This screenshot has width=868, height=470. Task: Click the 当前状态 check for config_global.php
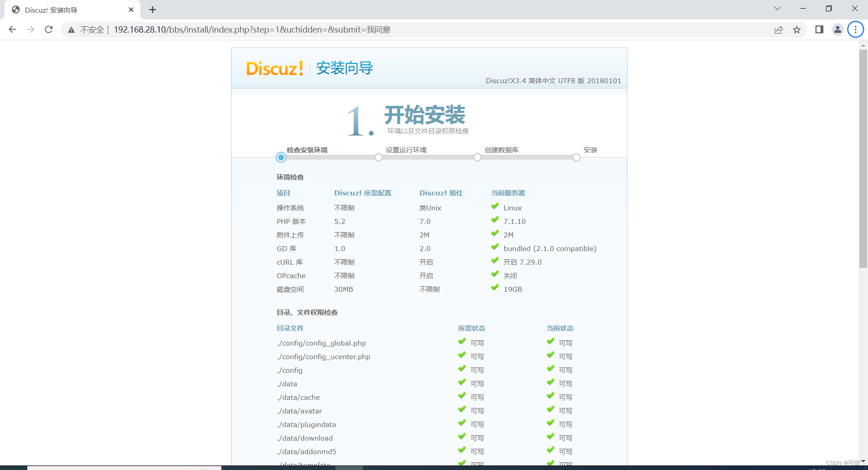click(550, 342)
